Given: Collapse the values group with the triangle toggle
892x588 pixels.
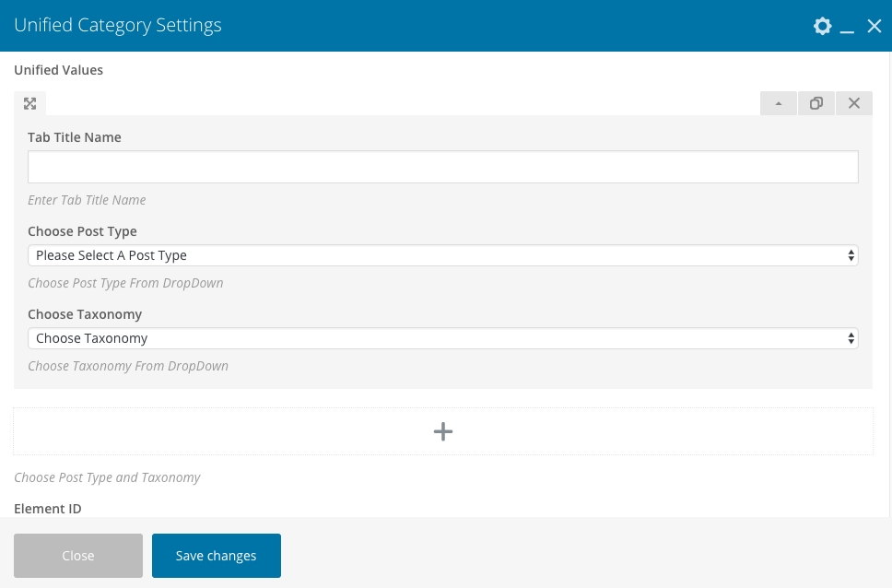Looking at the screenshot, I should click(x=779, y=103).
